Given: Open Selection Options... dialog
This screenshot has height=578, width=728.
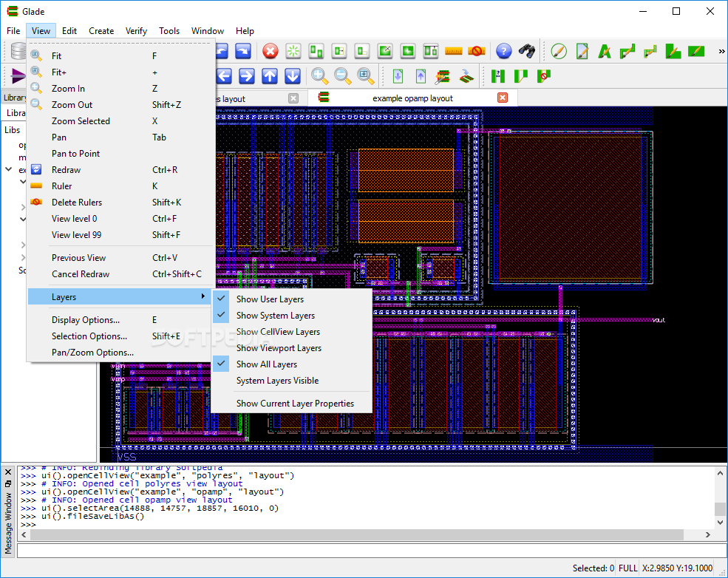Looking at the screenshot, I should coord(120,336).
